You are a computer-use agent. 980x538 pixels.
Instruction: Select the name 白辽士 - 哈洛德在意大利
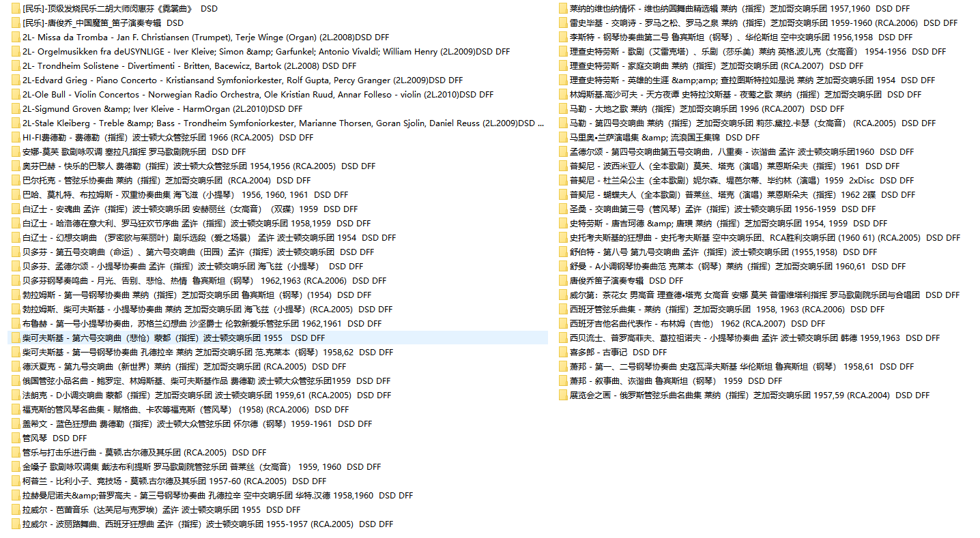coord(197,223)
